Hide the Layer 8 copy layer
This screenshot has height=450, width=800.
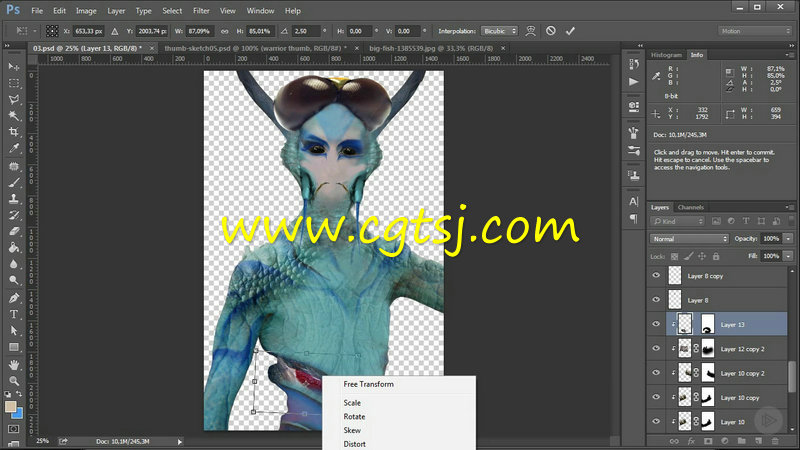point(656,276)
